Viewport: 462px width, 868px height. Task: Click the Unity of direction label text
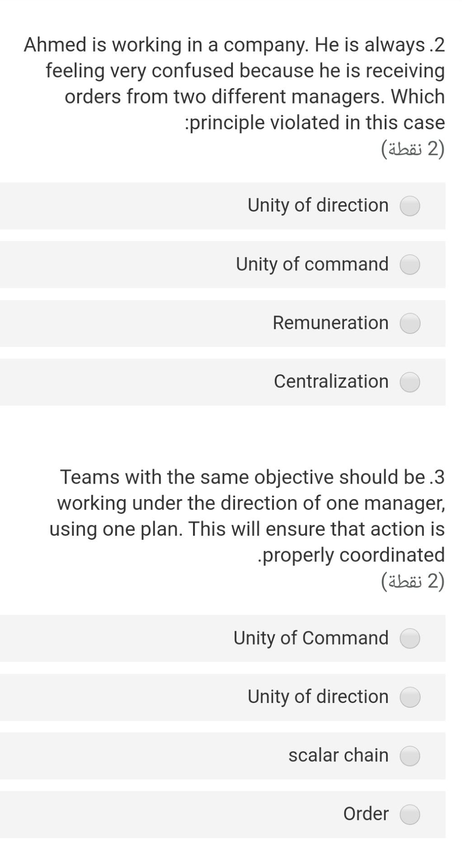click(x=317, y=206)
